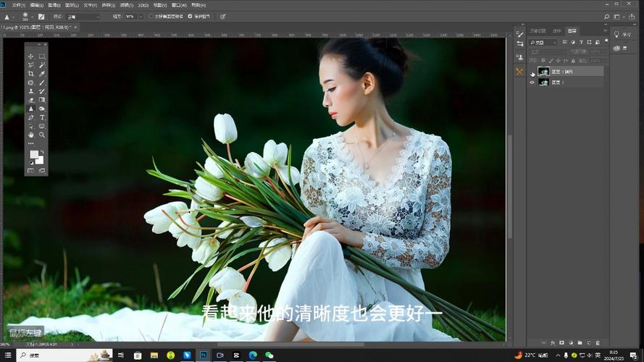Switch to the Actions panel tab
644x362 pixels.
556,31
